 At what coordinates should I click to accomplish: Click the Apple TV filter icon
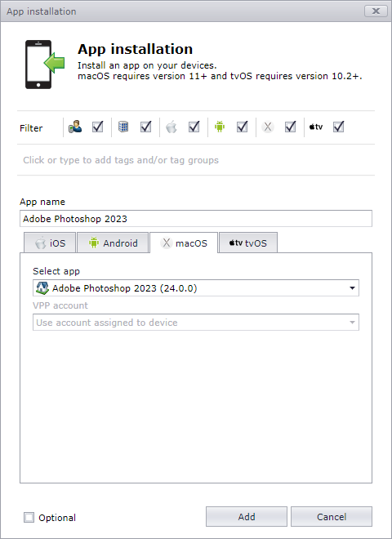316,127
